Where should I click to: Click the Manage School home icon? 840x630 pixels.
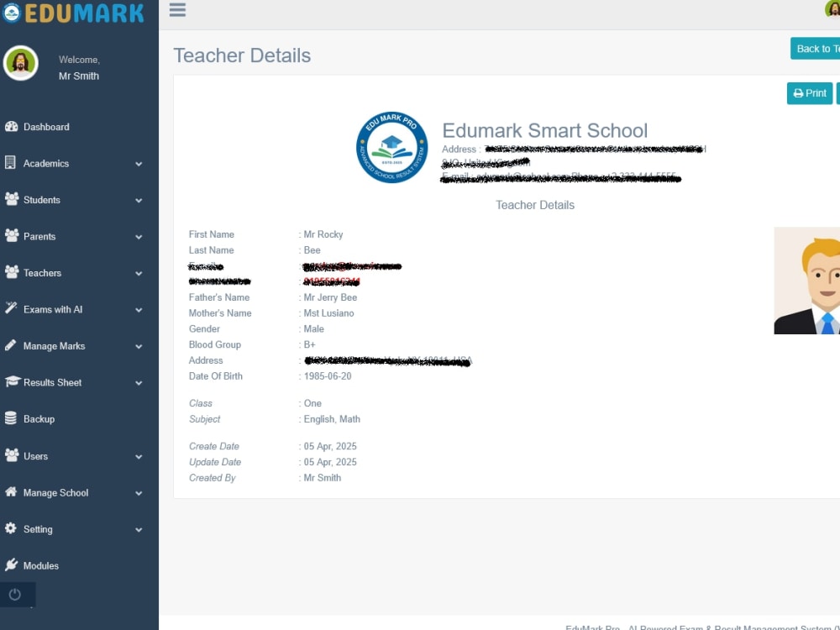point(11,491)
